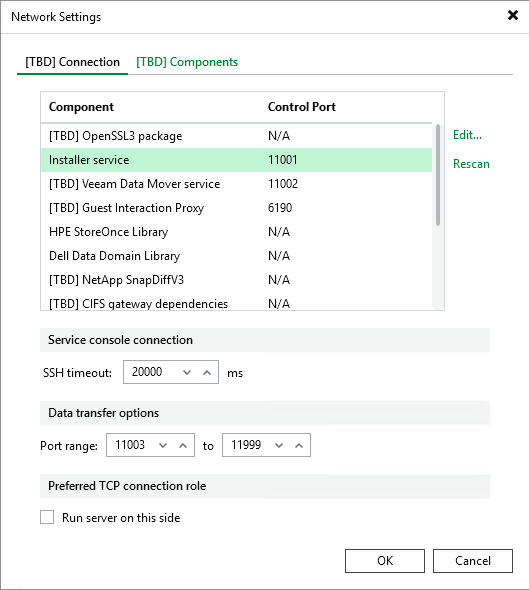Click the SSH timeout value field
The height and width of the screenshot is (590, 529).
(150, 372)
